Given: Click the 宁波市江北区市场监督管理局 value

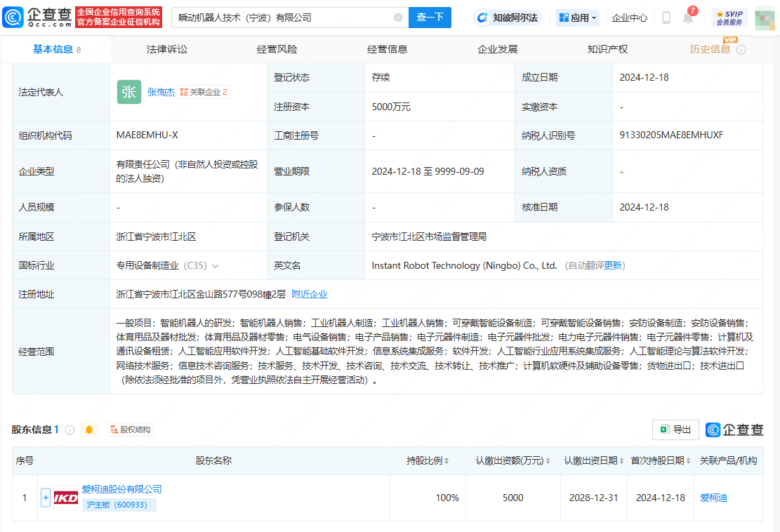Looking at the screenshot, I should pos(429,237).
